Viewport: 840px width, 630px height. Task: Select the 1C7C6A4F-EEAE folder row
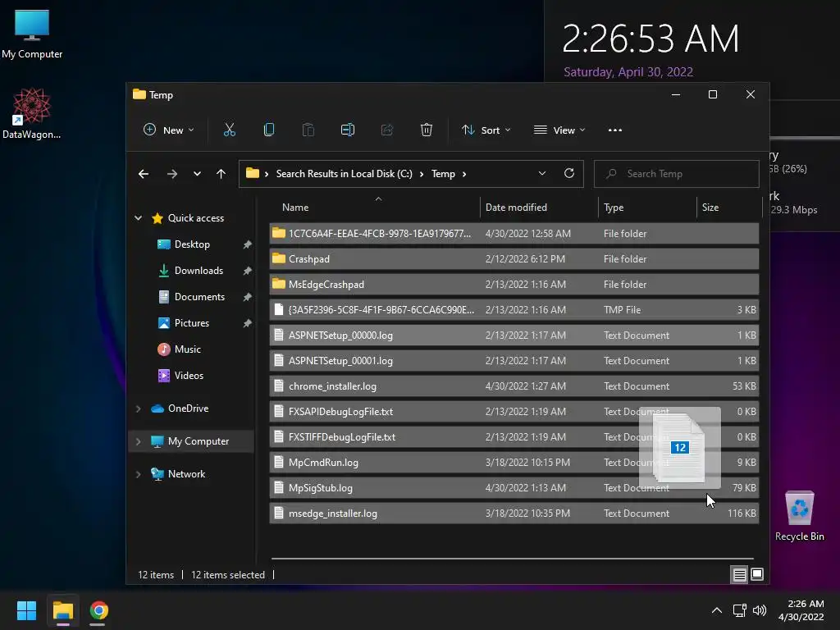(x=514, y=234)
